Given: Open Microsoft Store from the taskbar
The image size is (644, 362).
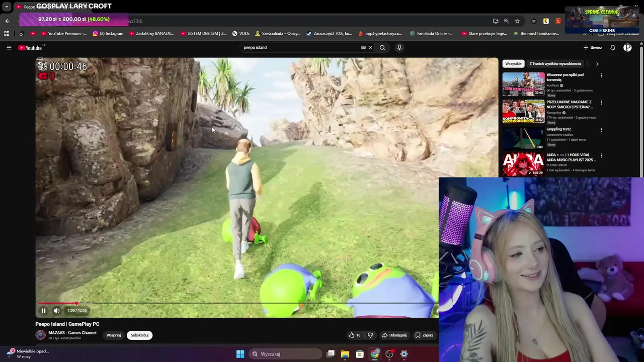Looking at the screenshot, I should [360, 354].
